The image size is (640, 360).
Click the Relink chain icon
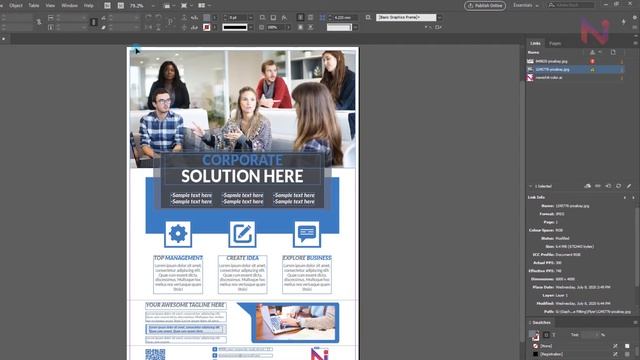(x=598, y=186)
